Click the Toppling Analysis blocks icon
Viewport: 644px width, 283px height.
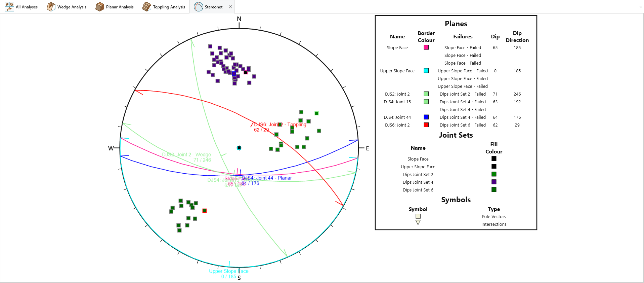point(147,7)
